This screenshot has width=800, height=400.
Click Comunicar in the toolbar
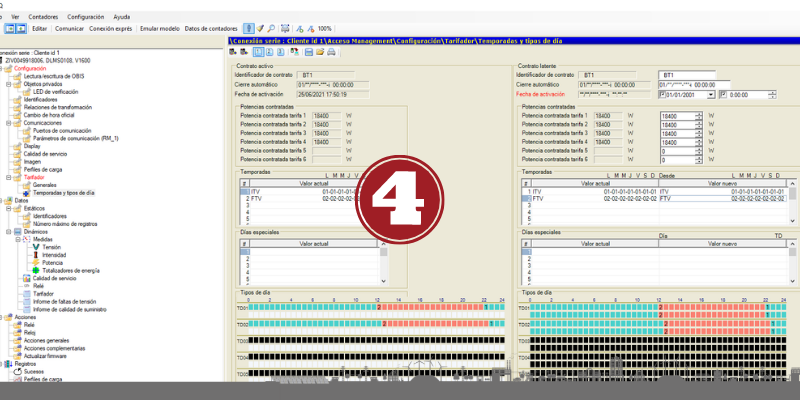tap(69, 29)
